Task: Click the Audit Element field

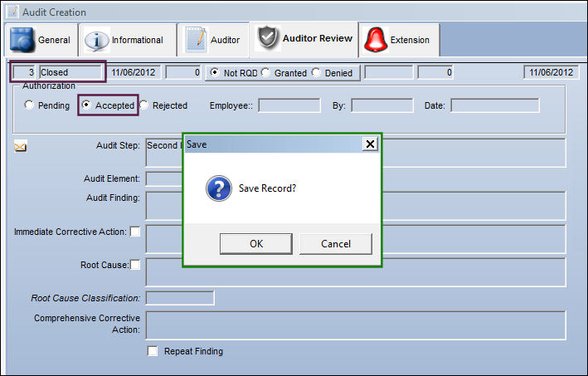Action: [x=164, y=178]
